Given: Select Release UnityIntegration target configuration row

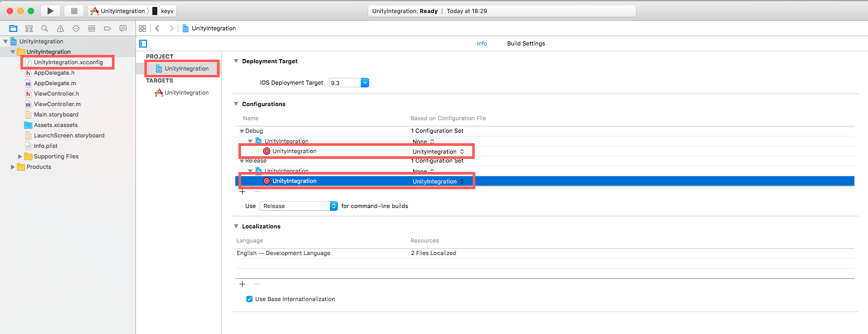Looking at the screenshot, I should [x=545, y=181].
